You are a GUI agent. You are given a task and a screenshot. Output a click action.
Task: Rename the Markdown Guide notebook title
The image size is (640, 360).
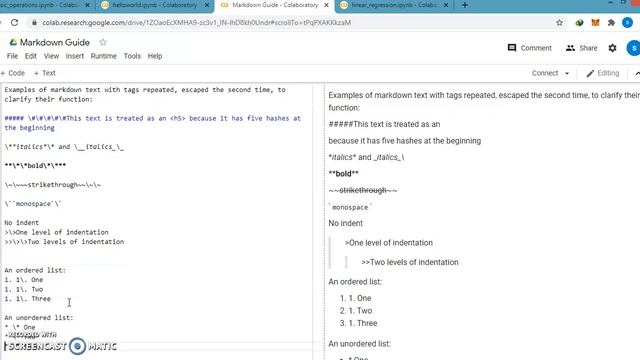[x=55, y=42]
